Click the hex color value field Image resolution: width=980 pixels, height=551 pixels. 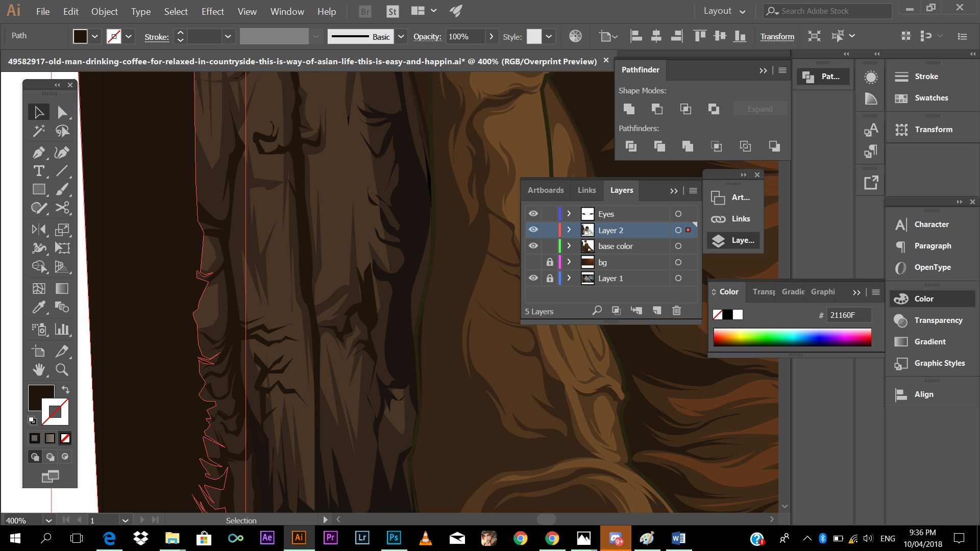click(x=850, y=315)
